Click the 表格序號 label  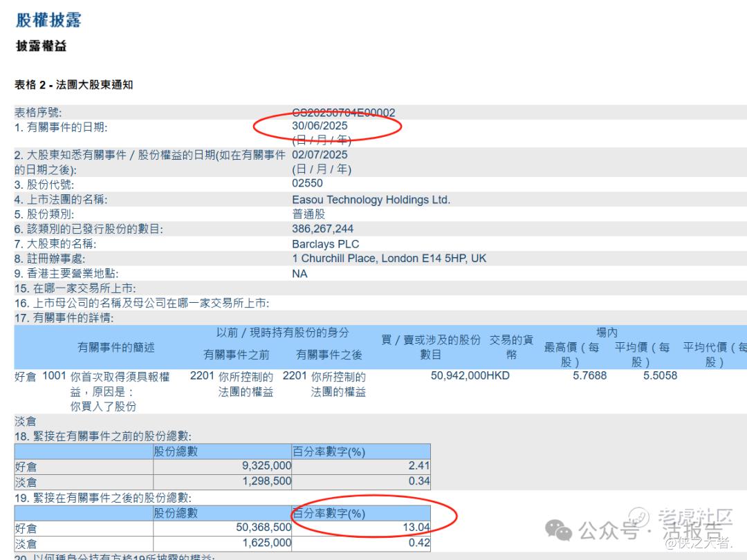[38, 113]
